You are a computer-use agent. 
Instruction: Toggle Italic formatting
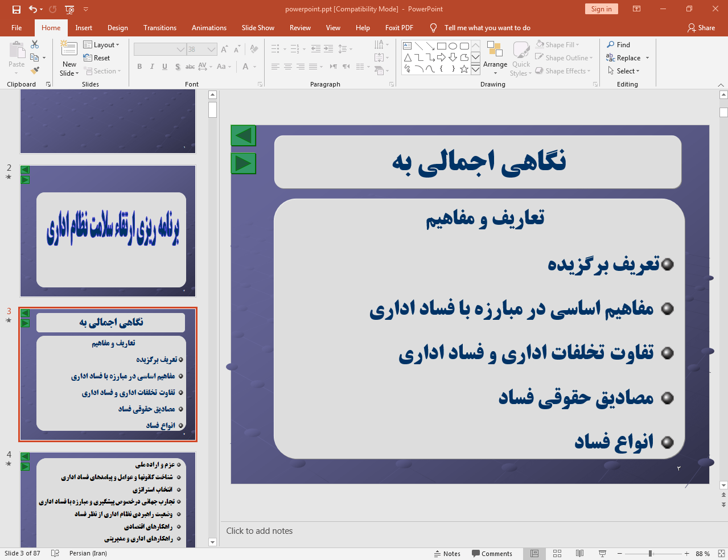coord(152,67)
